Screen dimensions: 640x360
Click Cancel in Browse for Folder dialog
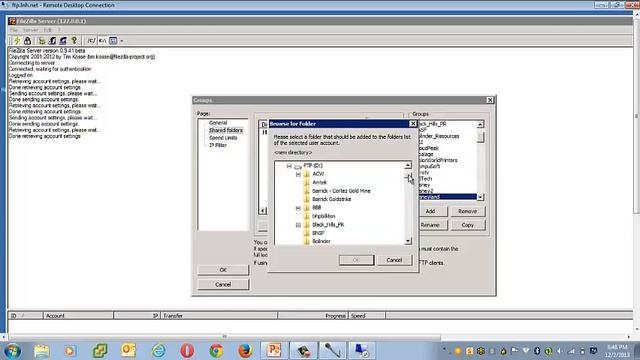tap(394, 260)
